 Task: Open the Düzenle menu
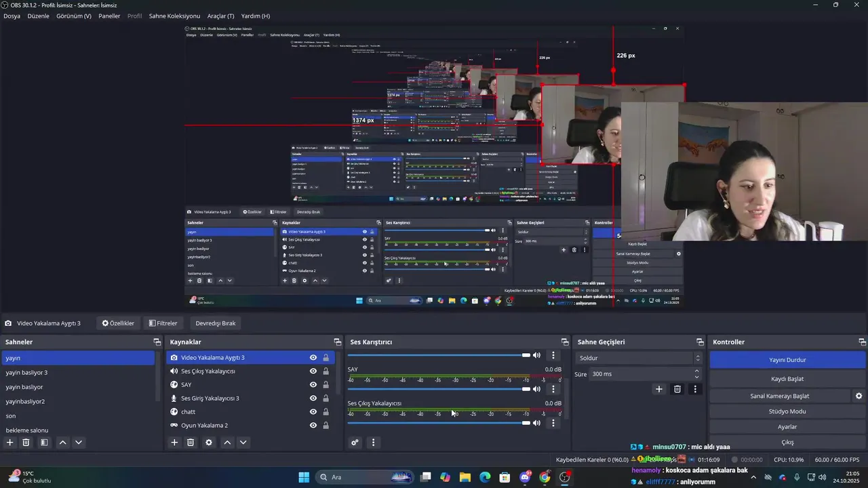point(38,16)
